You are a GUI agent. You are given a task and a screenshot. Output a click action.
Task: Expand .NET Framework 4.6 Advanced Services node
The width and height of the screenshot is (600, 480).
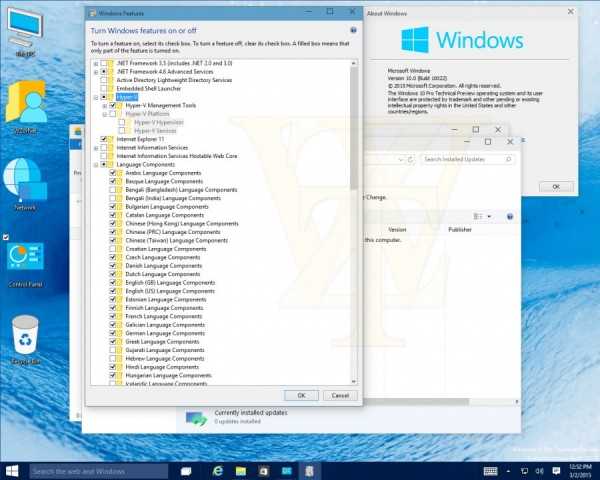pyautogui.click(x=96, y=72)
